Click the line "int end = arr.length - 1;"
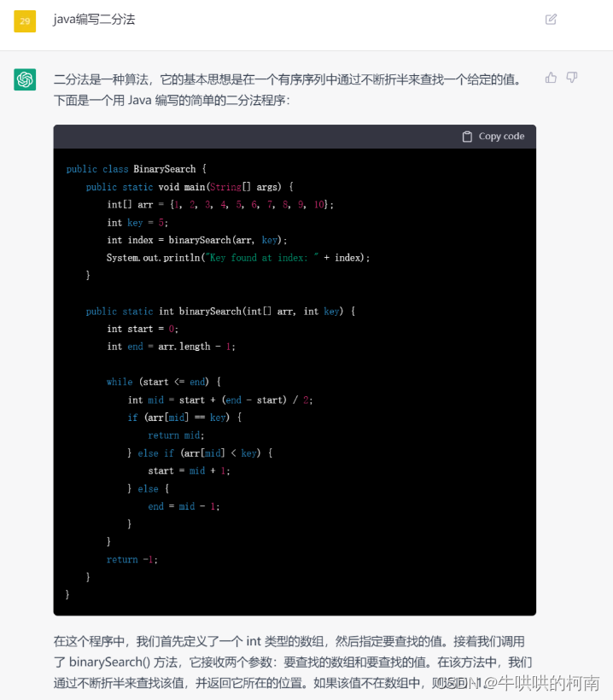Screen dimensions: 613x700 pos(171,347)
